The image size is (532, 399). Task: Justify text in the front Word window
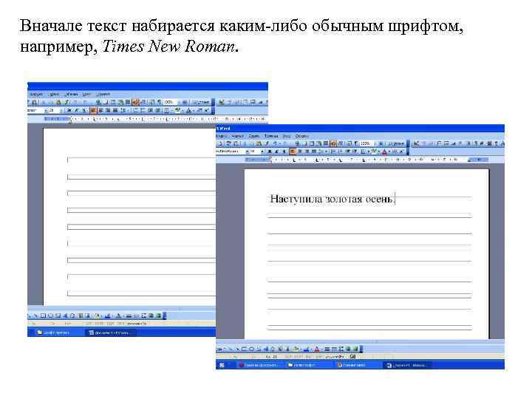pyautogui.click(x=314, y=151)
